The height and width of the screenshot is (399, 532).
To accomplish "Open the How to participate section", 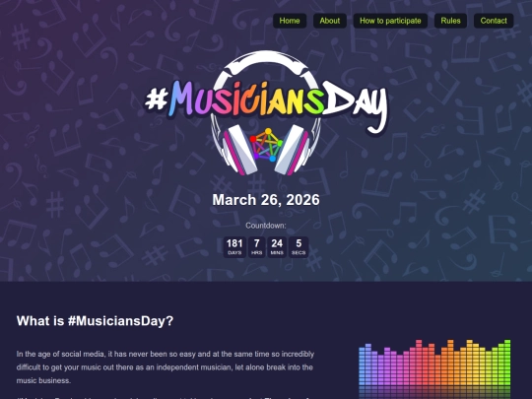I will 390,21.
